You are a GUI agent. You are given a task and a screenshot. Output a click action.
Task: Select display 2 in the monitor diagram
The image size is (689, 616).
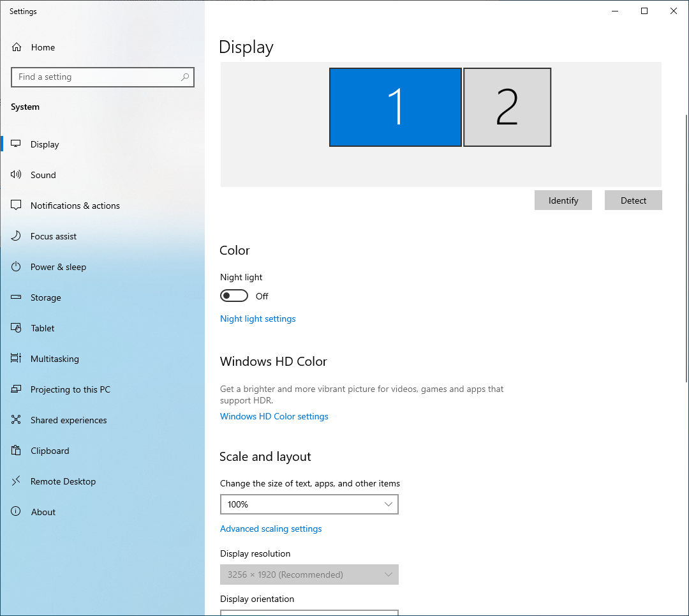point(507,107)
